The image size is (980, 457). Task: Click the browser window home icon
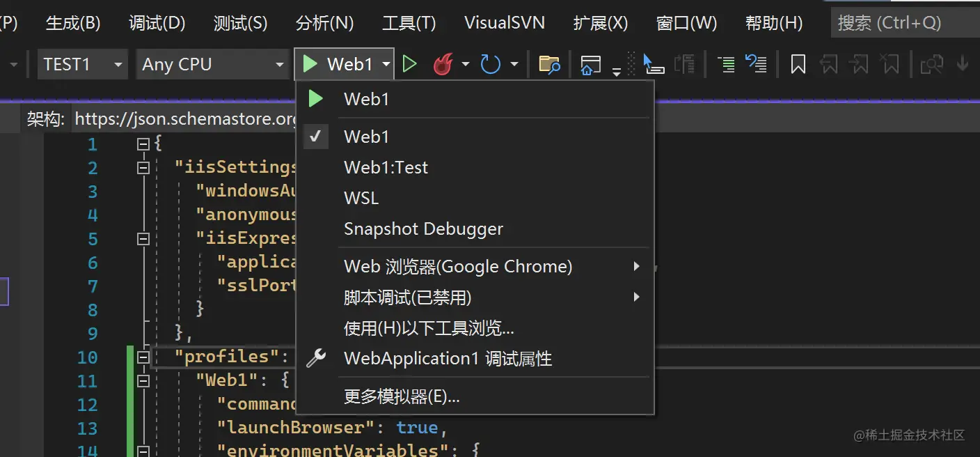point(590,65)
